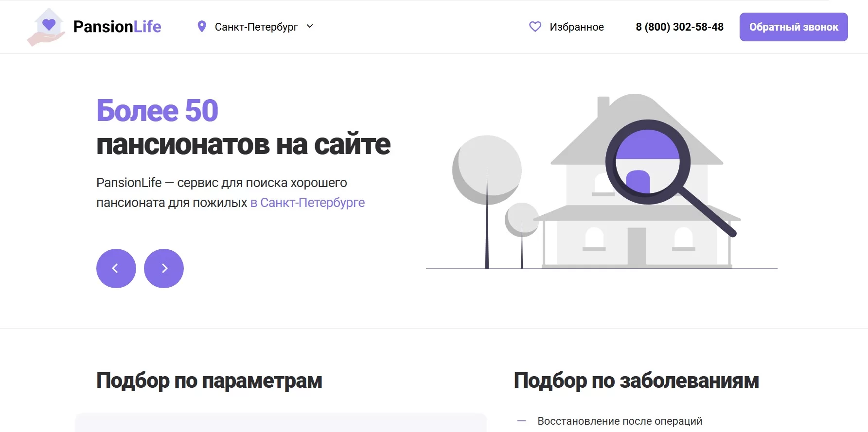868x432 pixels.
Task: Advance to next slide with right arrow
Action: [164, 268]
